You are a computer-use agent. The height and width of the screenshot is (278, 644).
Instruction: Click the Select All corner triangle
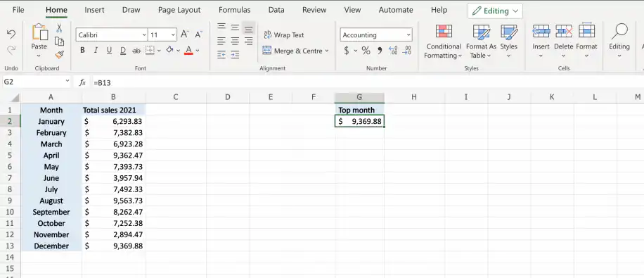pyautogui.click(x=15, y=98)
